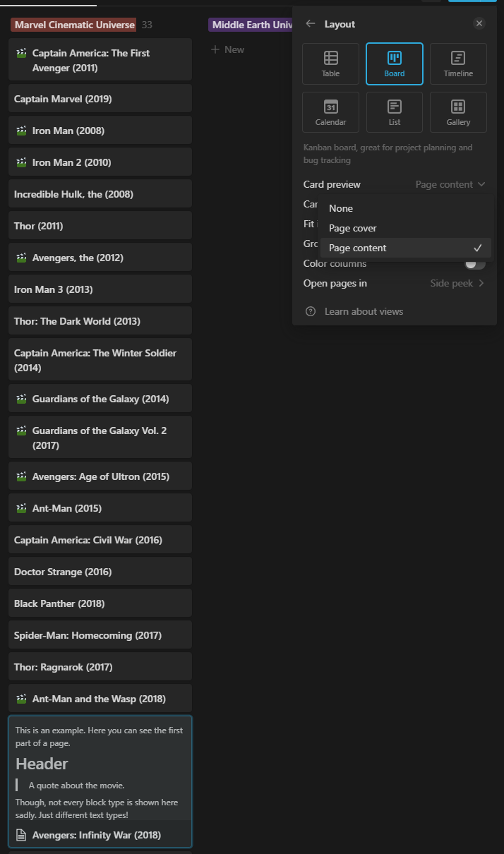Select the Timeline layout icon

click(458, 58)
